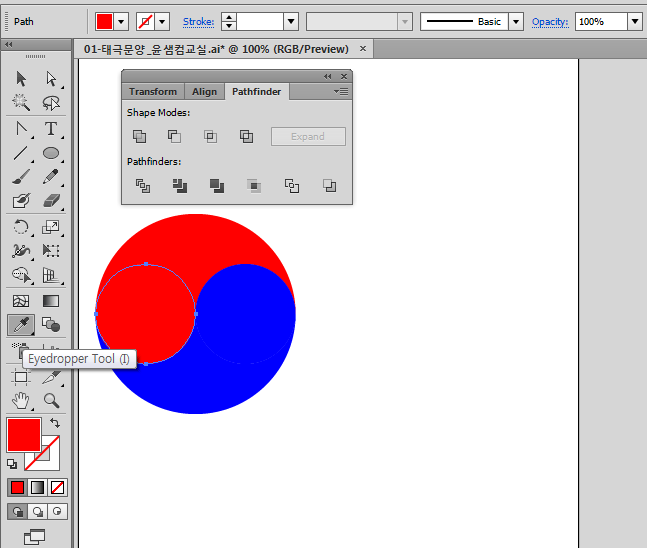The width and height of the screenshot is (647, 548).
Task: Switch to the Align tab
Action: 204,92
